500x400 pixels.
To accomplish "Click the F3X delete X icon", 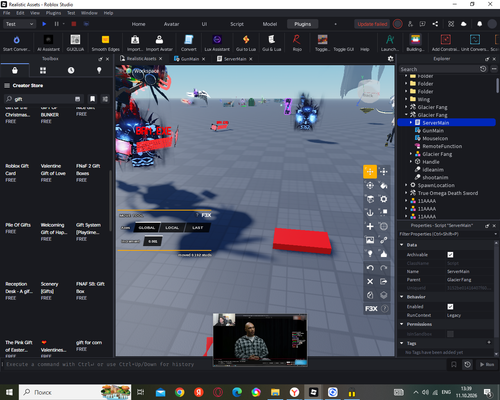I will click(370, 282).
